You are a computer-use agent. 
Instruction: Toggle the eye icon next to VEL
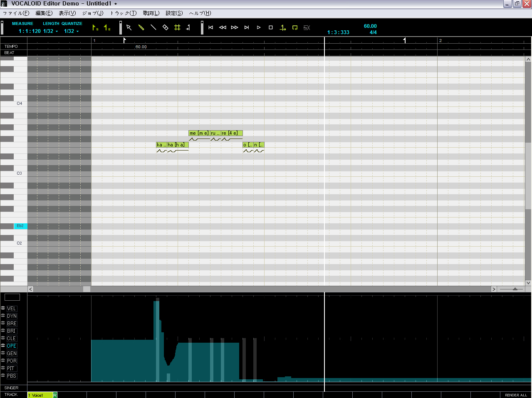3,308
